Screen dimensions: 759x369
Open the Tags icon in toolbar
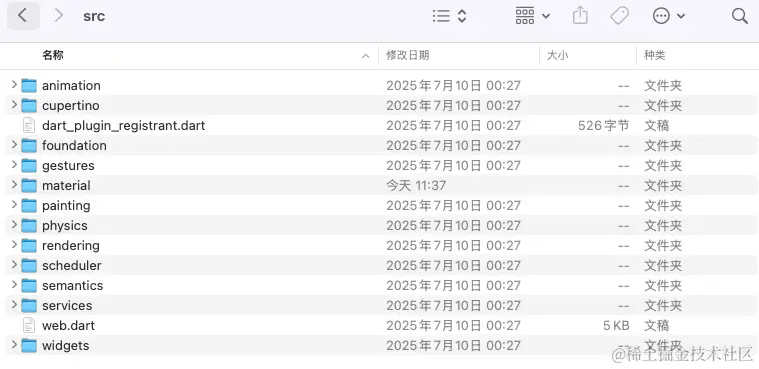point(619,16)
